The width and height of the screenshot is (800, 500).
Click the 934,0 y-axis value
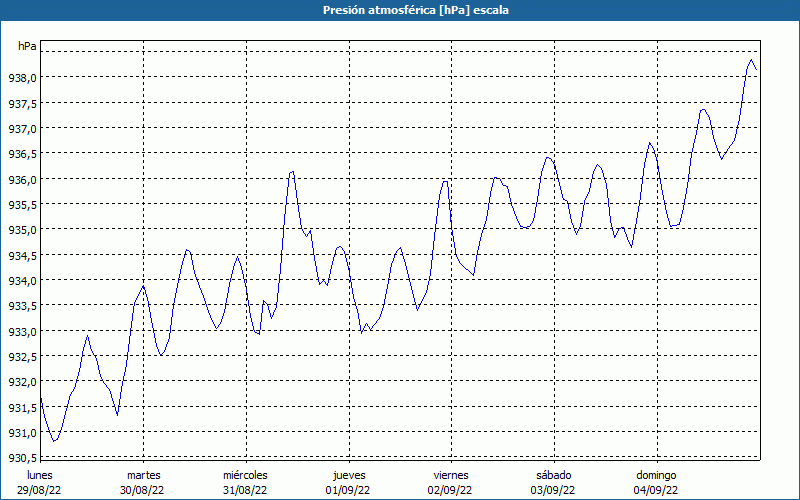[x=22, y=281]
